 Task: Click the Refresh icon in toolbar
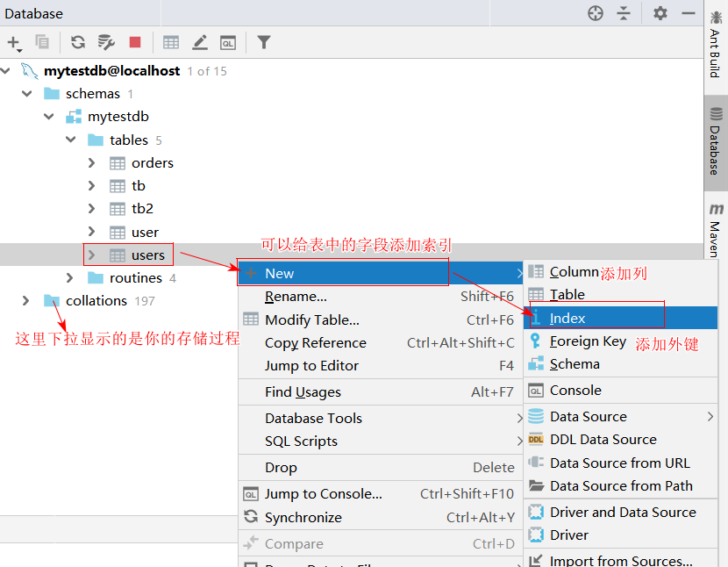click(78, 42)
